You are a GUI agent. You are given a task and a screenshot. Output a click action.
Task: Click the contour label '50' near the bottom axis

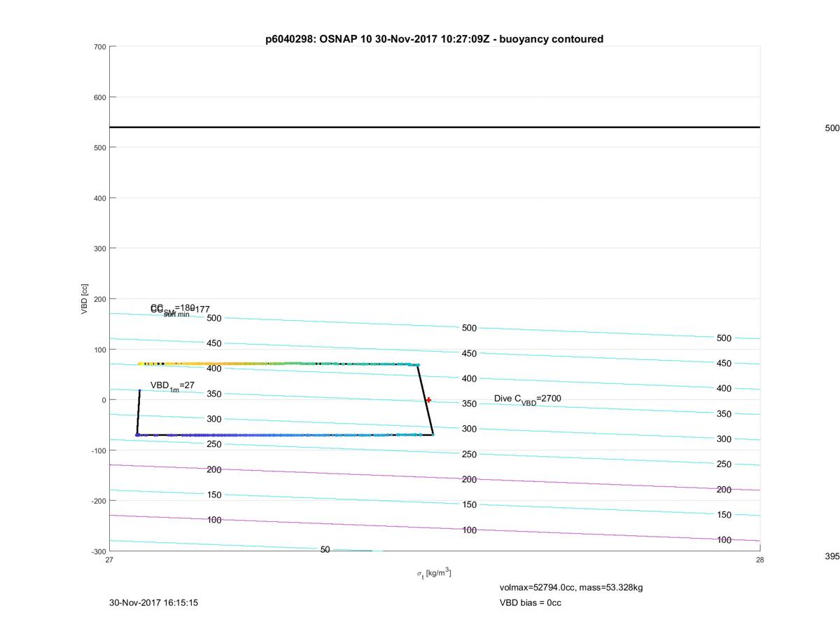(x=325, y=550)
